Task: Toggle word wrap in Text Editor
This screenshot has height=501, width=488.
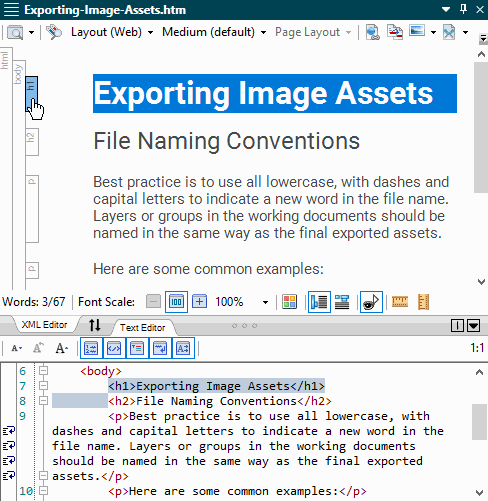Action: tap(160, 348)
